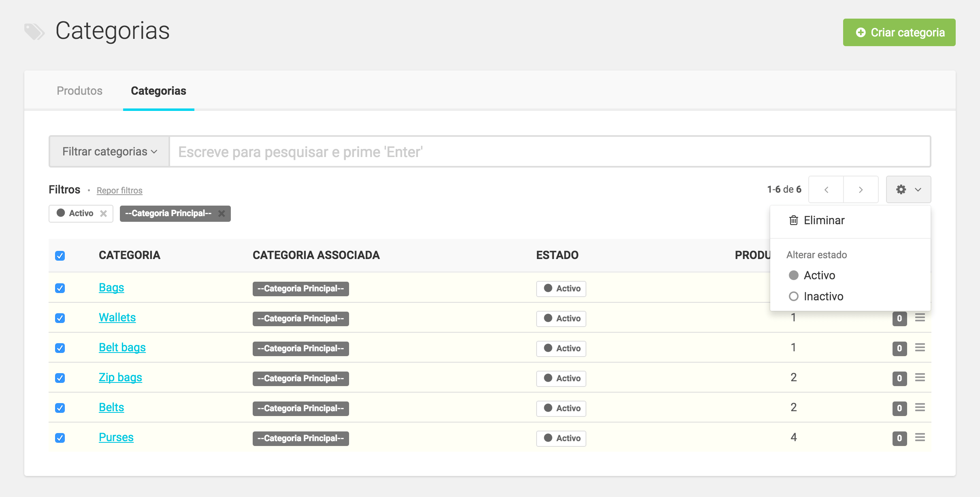Screen dimensions: 980x497
Task: Go to next page with right arrow
Action: (x=861, y=189)
